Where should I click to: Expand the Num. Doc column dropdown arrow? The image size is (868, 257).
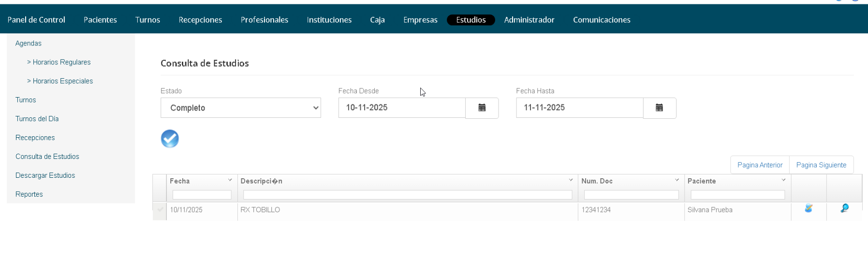point(677,180)
